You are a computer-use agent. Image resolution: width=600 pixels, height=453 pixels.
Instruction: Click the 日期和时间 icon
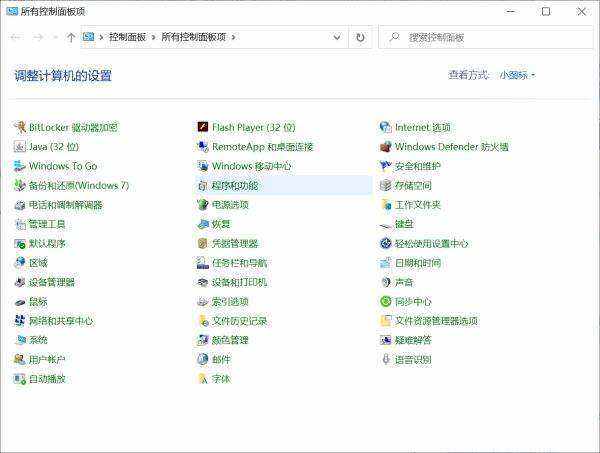click(385, 263)
